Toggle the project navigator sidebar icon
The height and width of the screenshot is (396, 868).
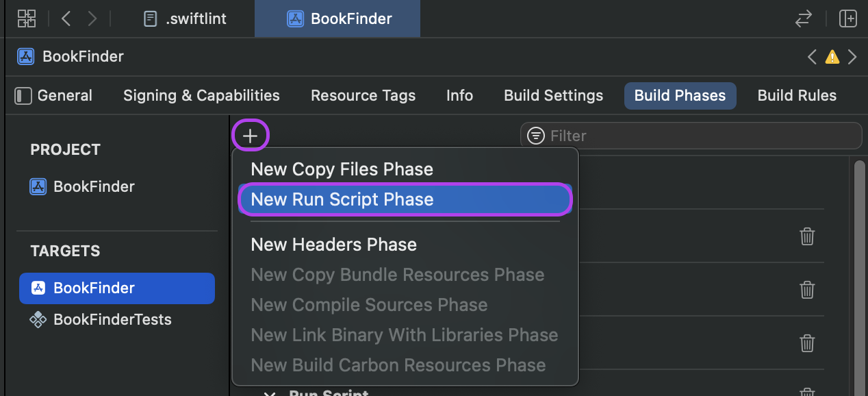(23, 96)
